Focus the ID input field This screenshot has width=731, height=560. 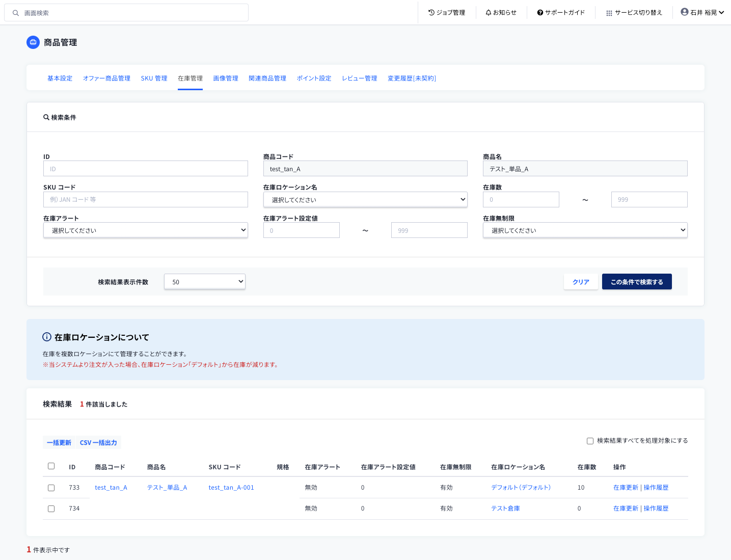tap(146, 169)
